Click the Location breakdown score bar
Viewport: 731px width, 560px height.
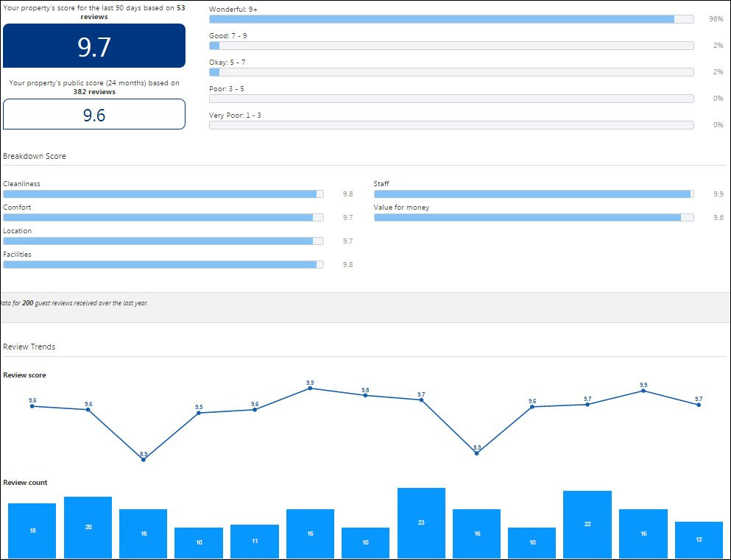(163, 241)
